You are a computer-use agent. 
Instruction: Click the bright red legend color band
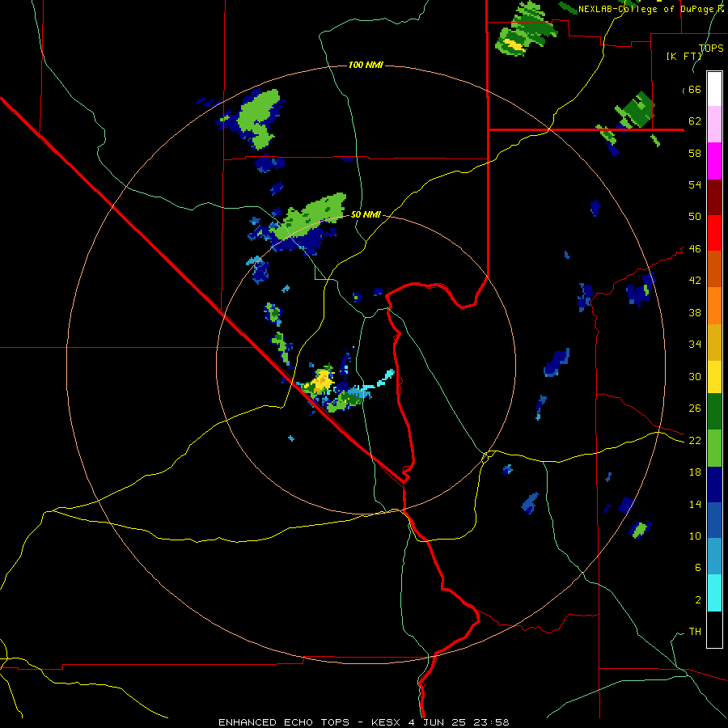pyautogui.click(x=714, y=233)
